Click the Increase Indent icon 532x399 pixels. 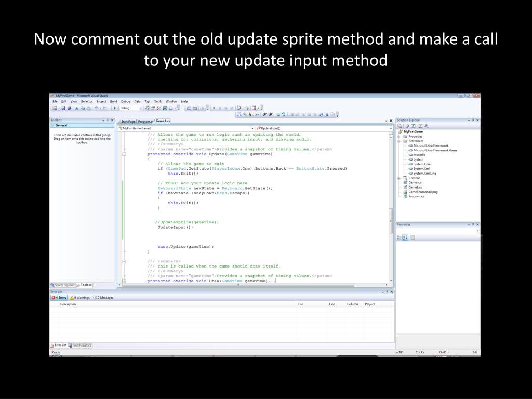270,115
